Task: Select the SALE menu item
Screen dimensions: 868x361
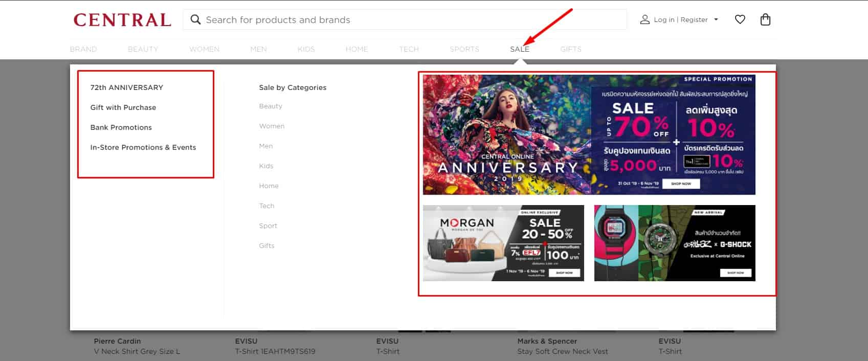Action: click(x=520, y=49)
